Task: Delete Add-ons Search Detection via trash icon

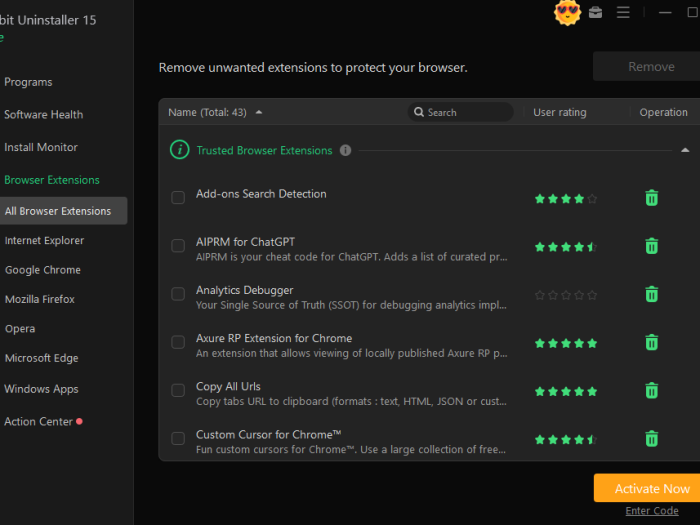Action: [651, 198]
